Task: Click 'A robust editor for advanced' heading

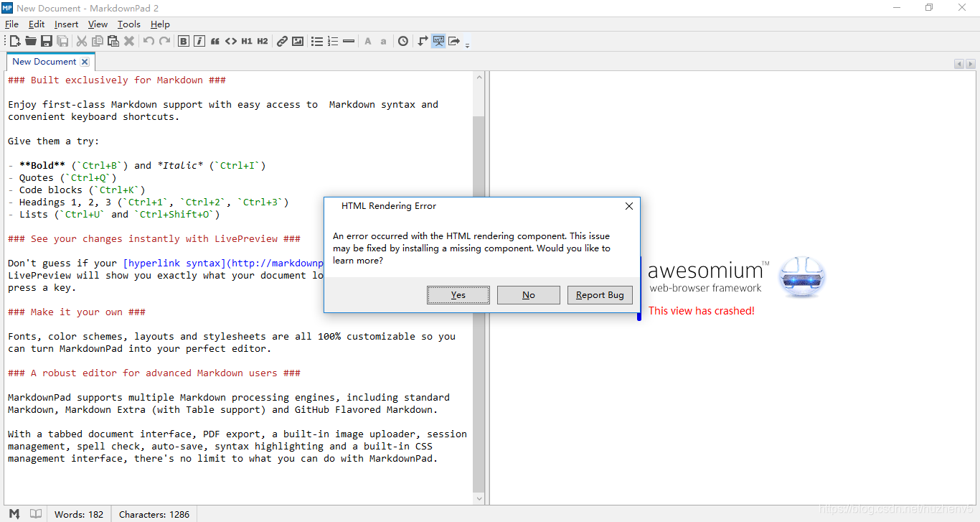Action: click(x=154, y=373)
